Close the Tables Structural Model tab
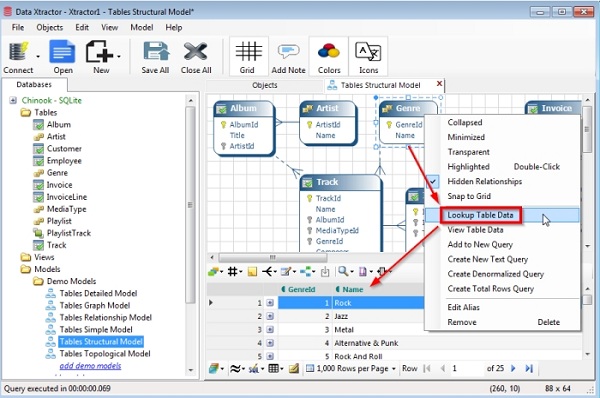The height and width of the screenshot is (398, 600). 439,83
